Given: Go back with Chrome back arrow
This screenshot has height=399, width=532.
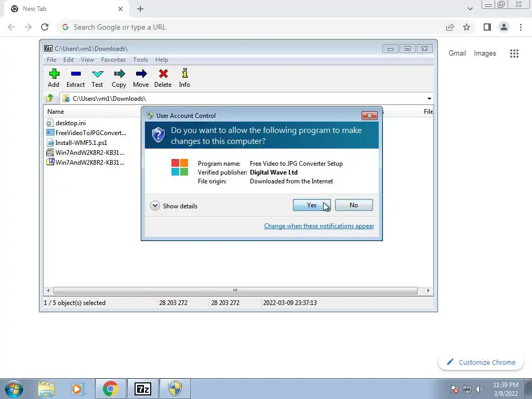Looking at the screenshot, I should click(x=11, y=27).
